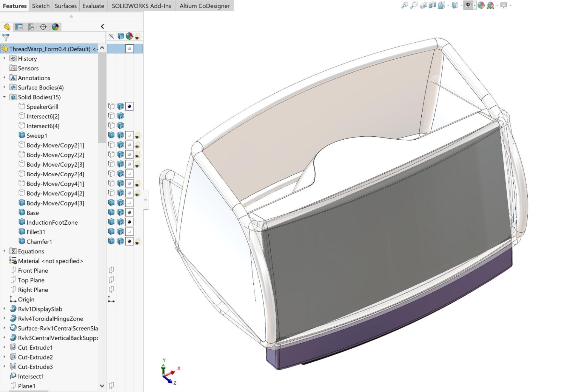Select the Zoom to Fit tool
Viewport: 573px width, 392px height.
[x=405, y=5]
